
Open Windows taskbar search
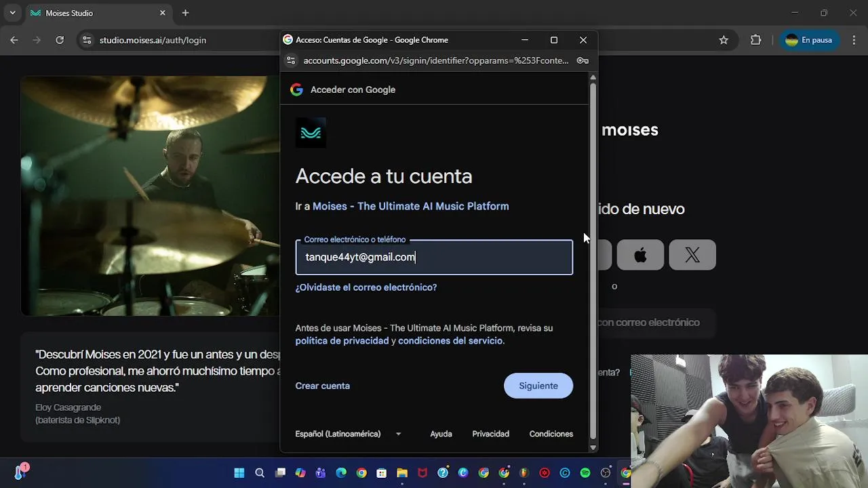pos(260,473)
